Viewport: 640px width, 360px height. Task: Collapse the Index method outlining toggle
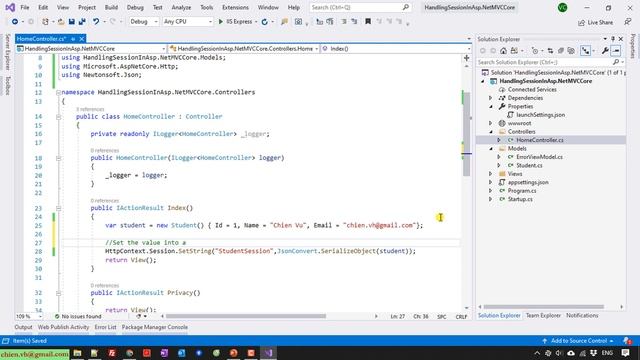coord(58,208)
